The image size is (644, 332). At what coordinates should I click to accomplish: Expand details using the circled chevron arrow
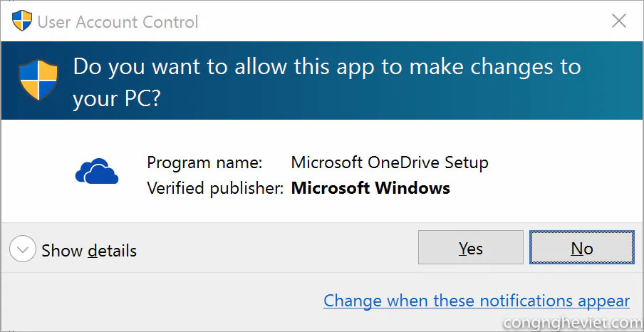point(23,249)
